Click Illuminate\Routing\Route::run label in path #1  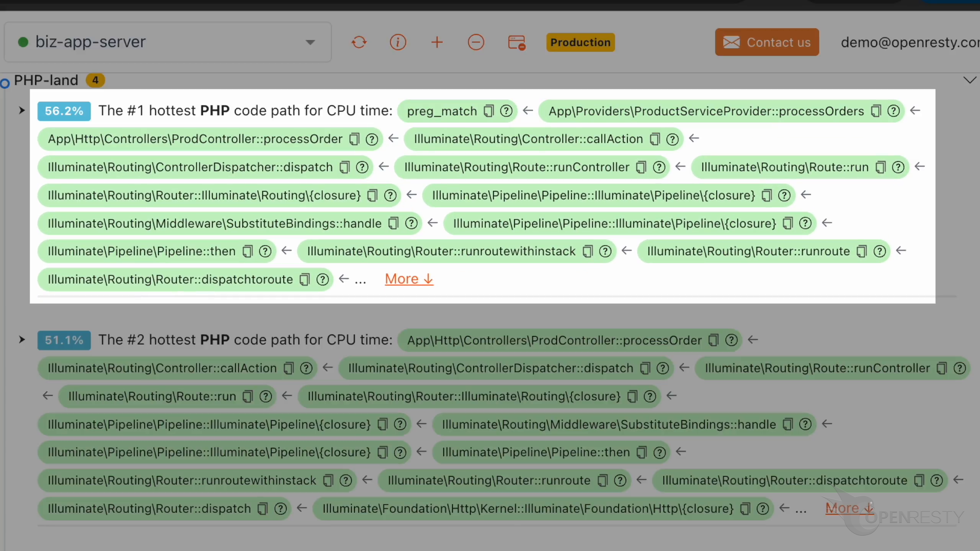[x=785, y=167]
